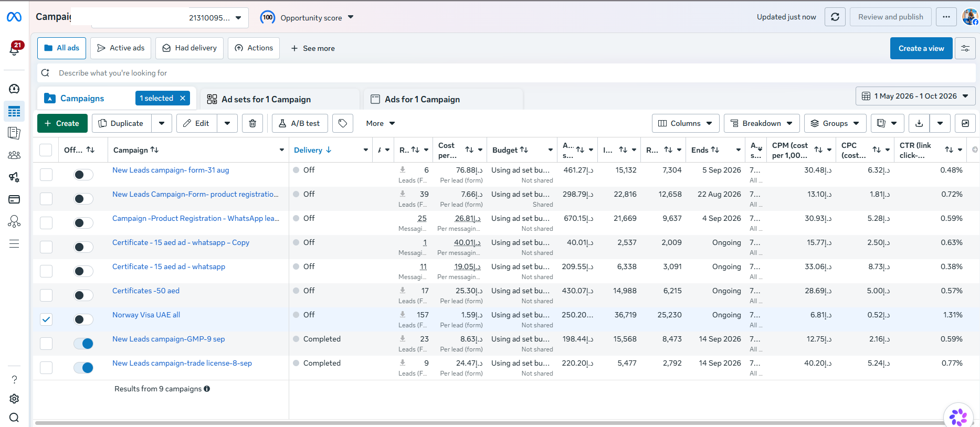Open the sidebar Settings gear icon

point(14,399)
